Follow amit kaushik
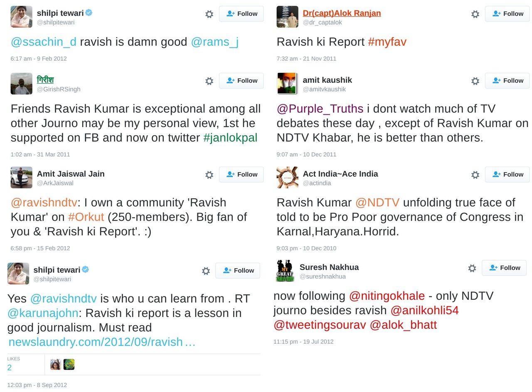This screenshot has height=392, width=532. [x=507, y=81]
